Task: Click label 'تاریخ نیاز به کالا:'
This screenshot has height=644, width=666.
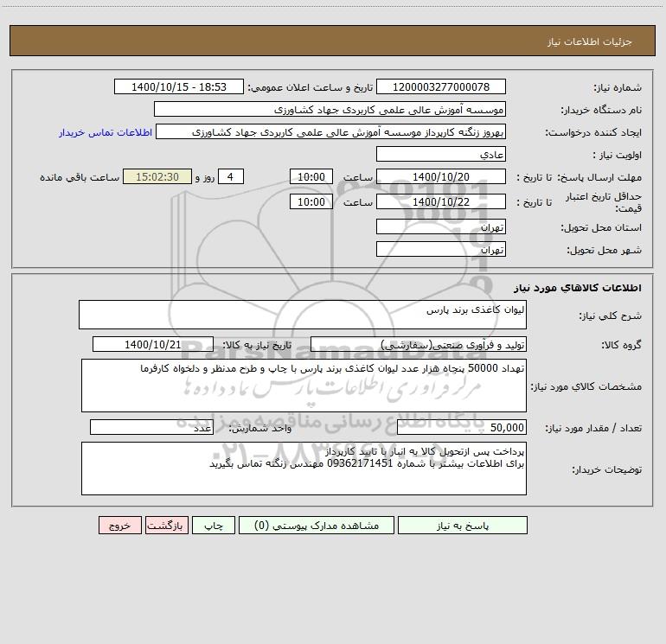Action: (x=257, y=345)
